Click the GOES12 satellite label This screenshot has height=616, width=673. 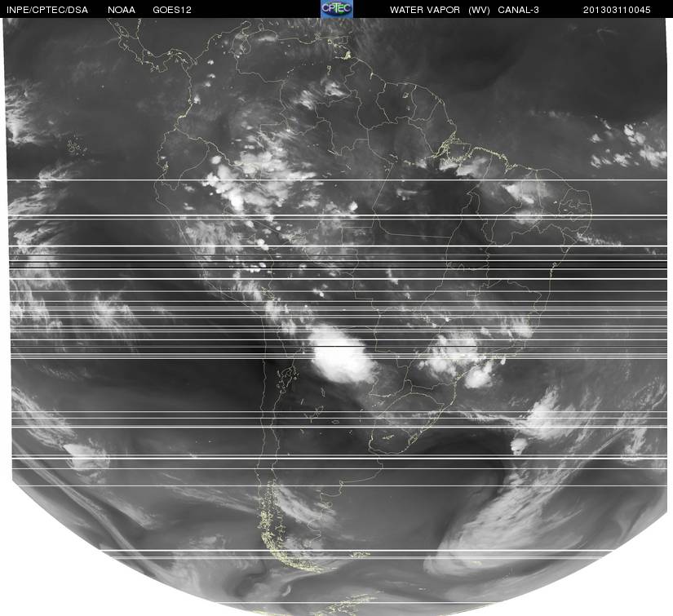coord(172,10)
